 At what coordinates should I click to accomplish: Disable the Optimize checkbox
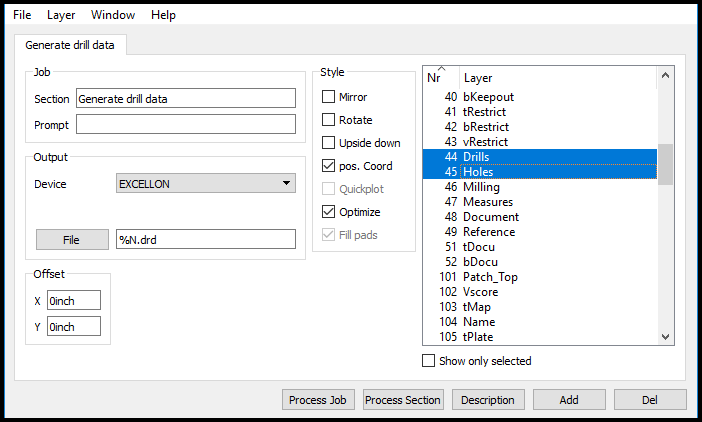click(329, 212)
